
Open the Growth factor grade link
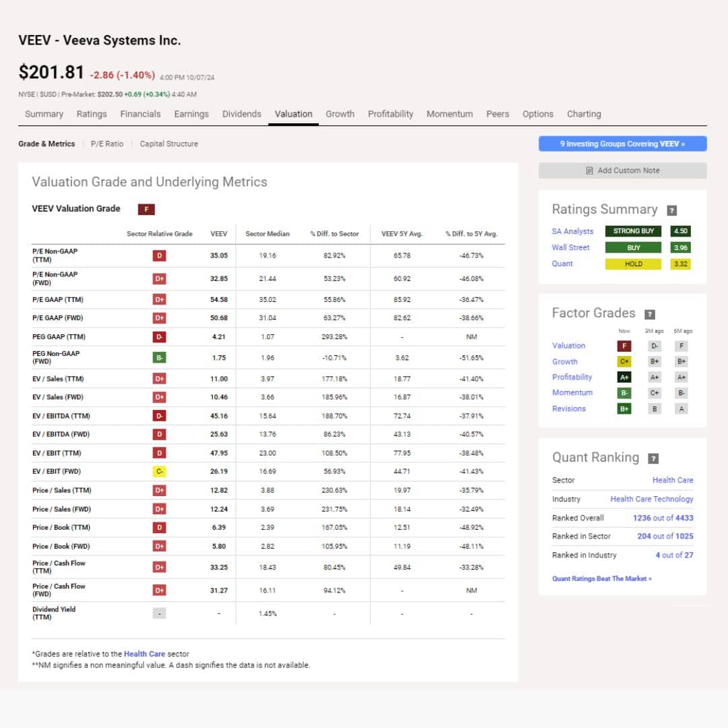click(x=565, y=362)
